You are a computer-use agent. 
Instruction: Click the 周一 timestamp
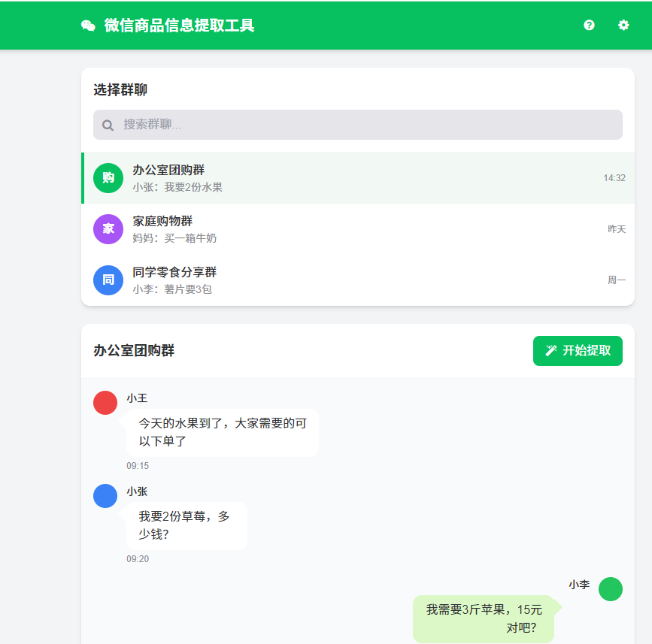(617, 280)
